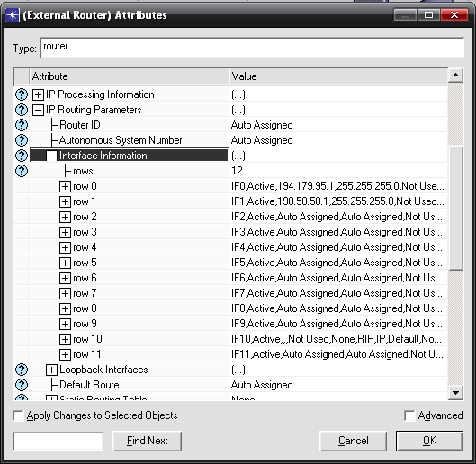The image size is (476, 464).
Task: Expand row 3 interface entry
Action: 65,232
